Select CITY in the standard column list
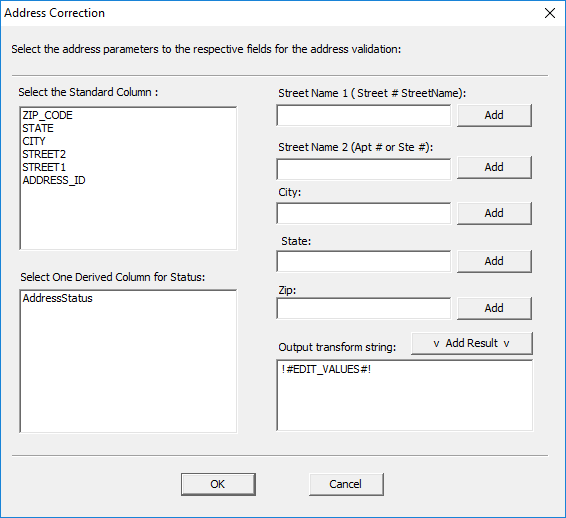The height and width of the screenshot is (518, 566). (34, 141)
